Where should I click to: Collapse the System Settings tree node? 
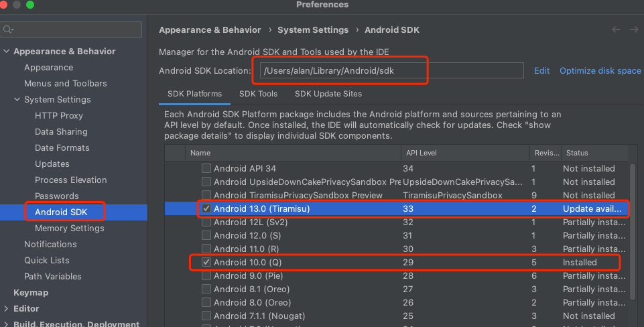(17, 100)
